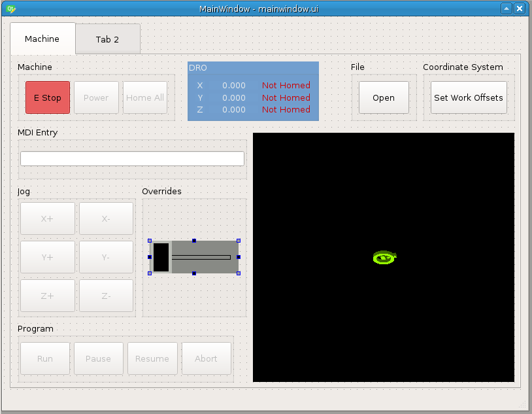Click the Run program button

[45, 358]
